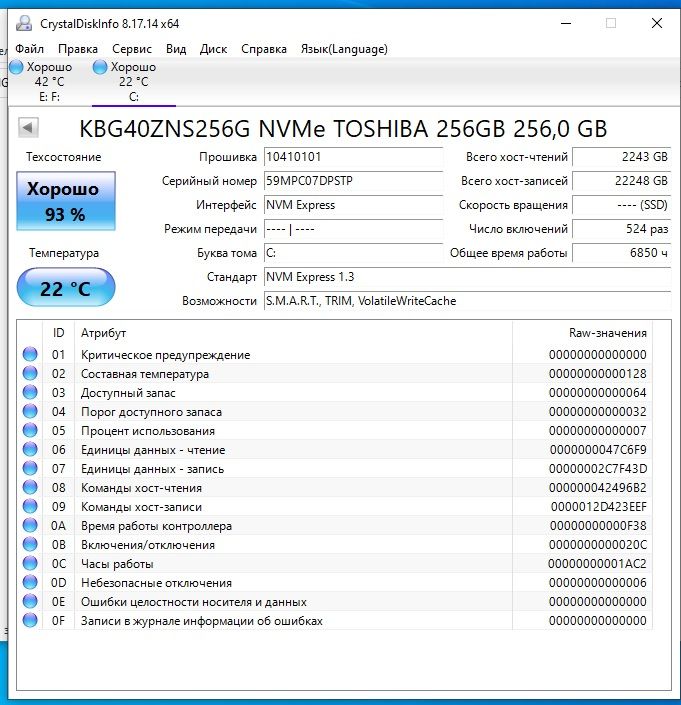This screenshot has height=705, width=681.
Task: Click raw value 0000012D423EEF
Action: coord(599,507)
